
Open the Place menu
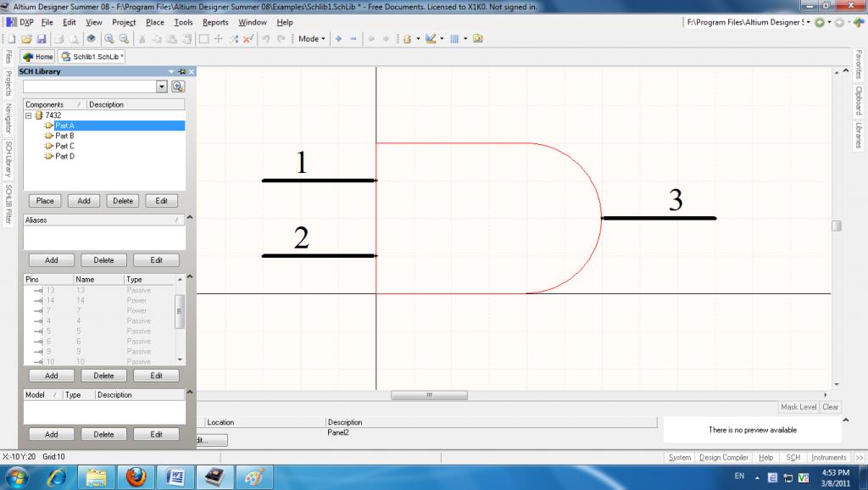click(x=155, y=22)
